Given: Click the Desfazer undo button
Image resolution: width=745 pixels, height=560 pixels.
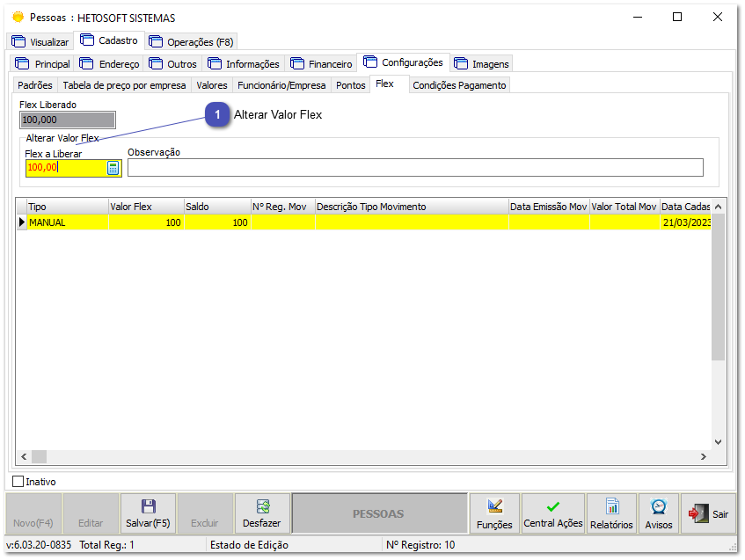Looking at the screenshot, I should 261,513.
